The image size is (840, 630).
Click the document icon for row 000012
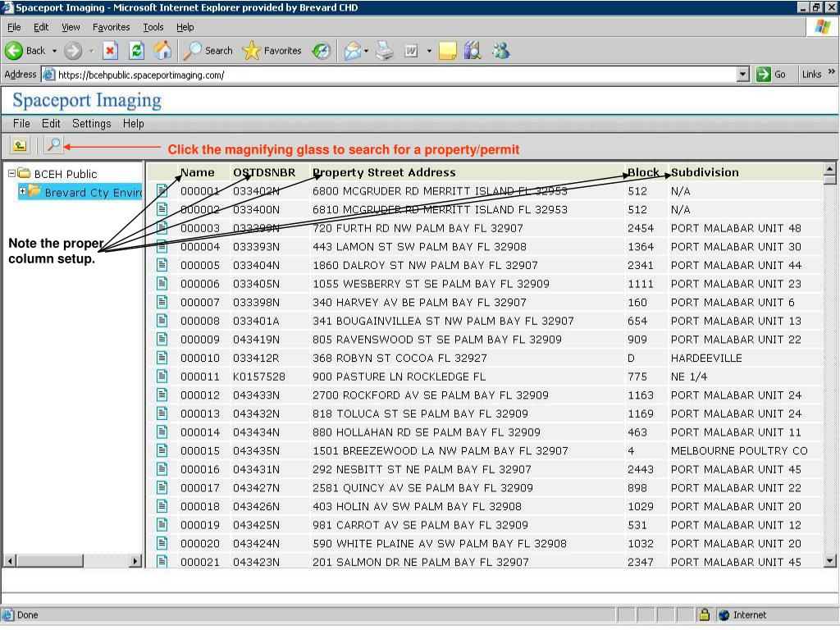click(162, 395)
